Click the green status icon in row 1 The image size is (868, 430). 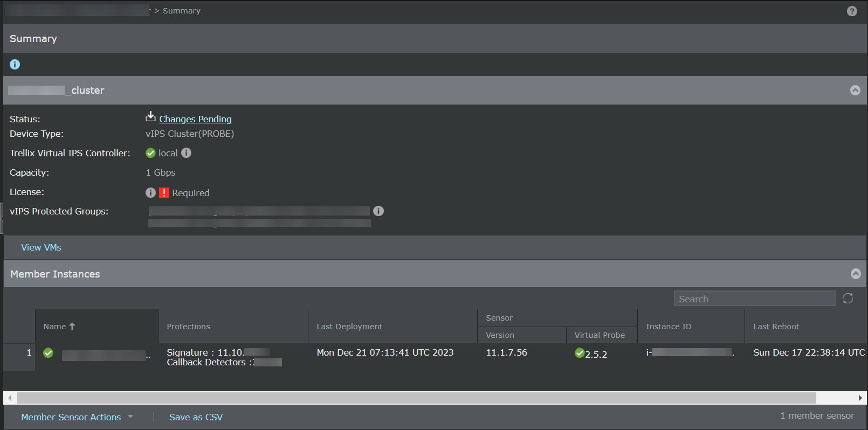[x=49, y=353]
